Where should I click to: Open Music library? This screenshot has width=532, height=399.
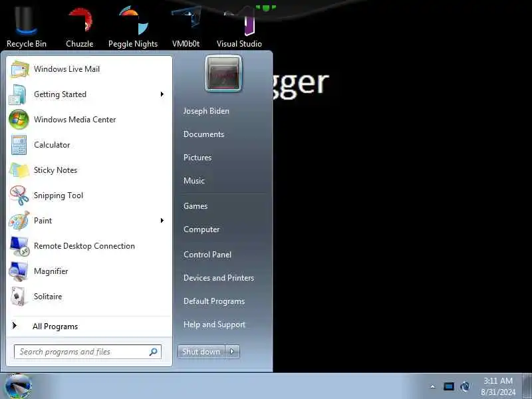pyautogui.click(x=194, y=181)
